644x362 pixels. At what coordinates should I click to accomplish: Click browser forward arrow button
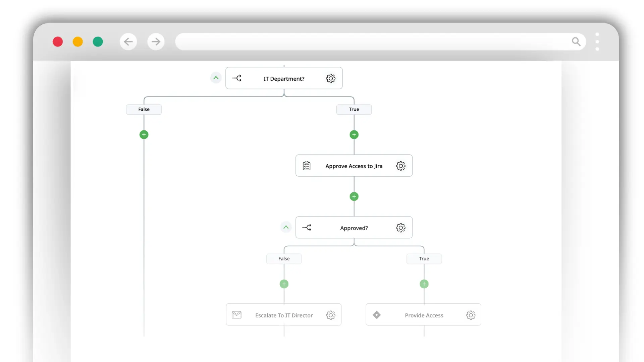pyautogui.click(x=156, y=42)
